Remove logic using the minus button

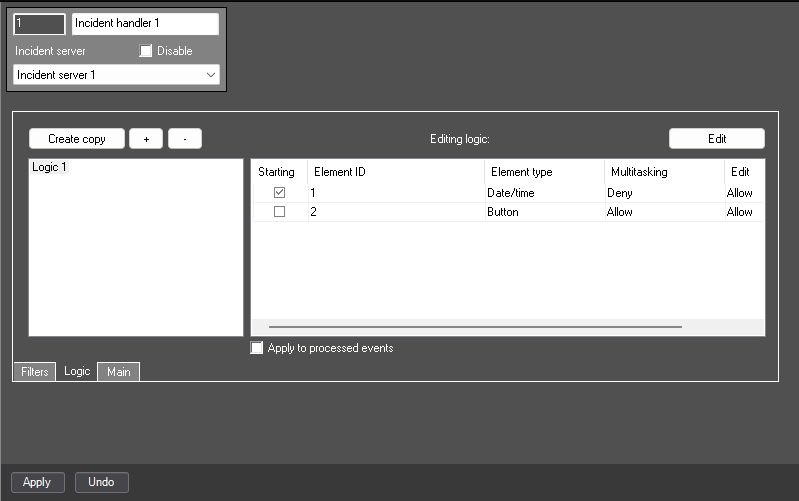click(x=185, y=139)
